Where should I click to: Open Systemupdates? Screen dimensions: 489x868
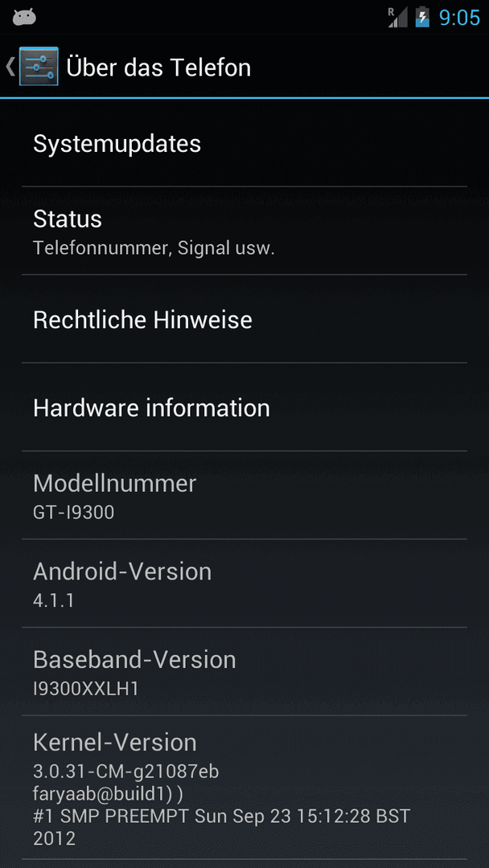(x=244, y=143)
